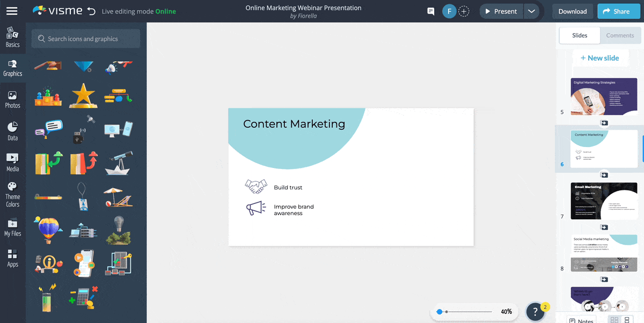644x323 pixels.
Task: Adjust the 40% zoom slider
Action: point(441,311)
